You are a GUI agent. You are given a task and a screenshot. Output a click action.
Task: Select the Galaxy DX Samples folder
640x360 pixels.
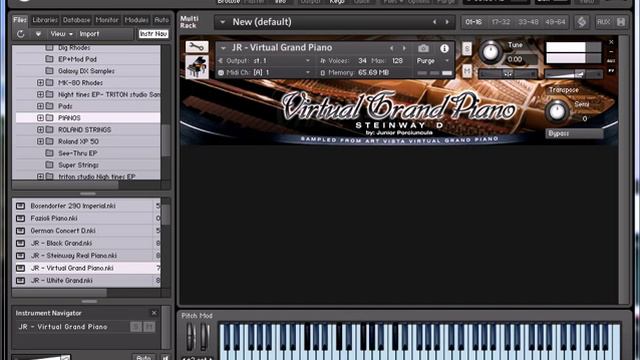86,71
